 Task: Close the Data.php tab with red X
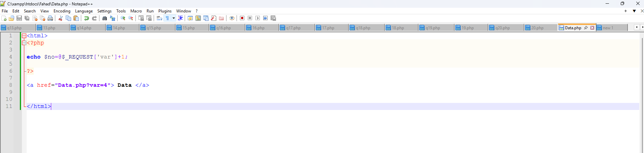592,28
